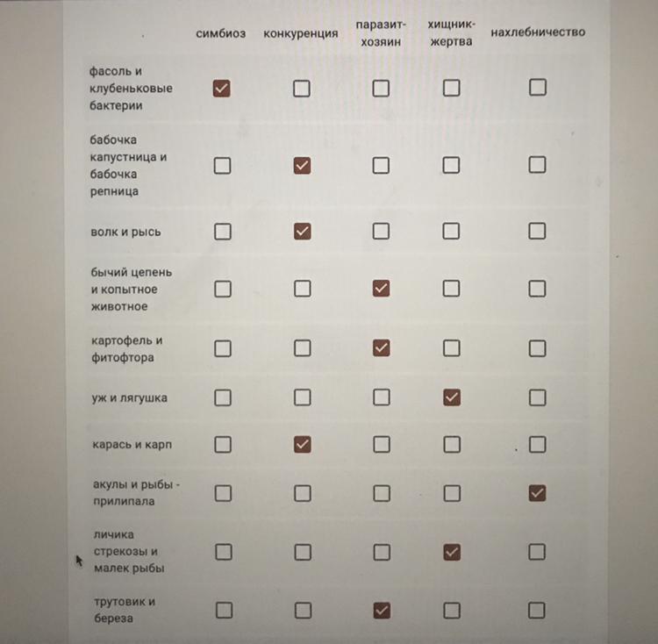Check нахлебничество for карась и карп
The height and width of the screenshot is (644, 658).
pos(537,444)
